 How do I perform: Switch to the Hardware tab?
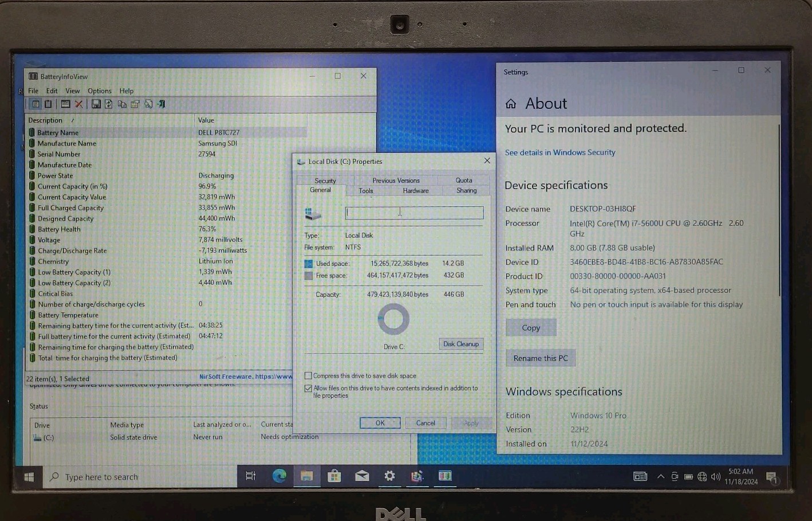(416, 191)
